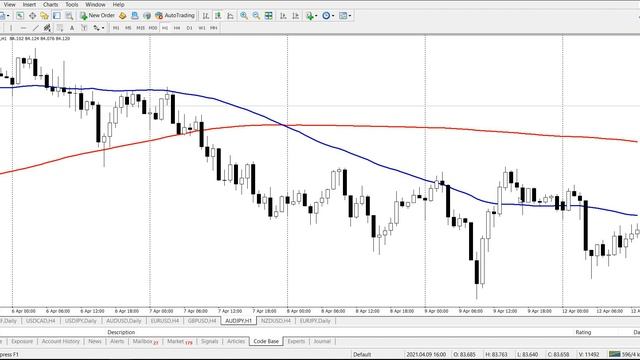
Task: Select the D1 timeframe
Action: pos(189,28)
